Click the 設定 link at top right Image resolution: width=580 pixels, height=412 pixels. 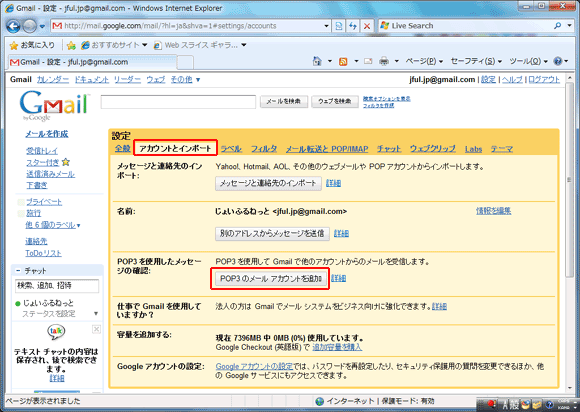488,79
